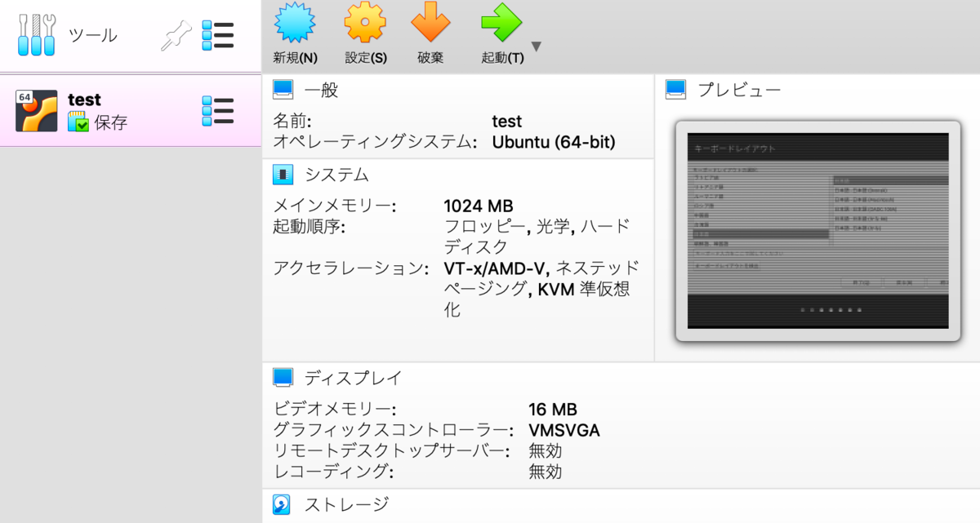Click the Storage (ストレージ) disk icon
Image resolution: width=980 pixels, height=523 pixels.
(x=283, y=504)
